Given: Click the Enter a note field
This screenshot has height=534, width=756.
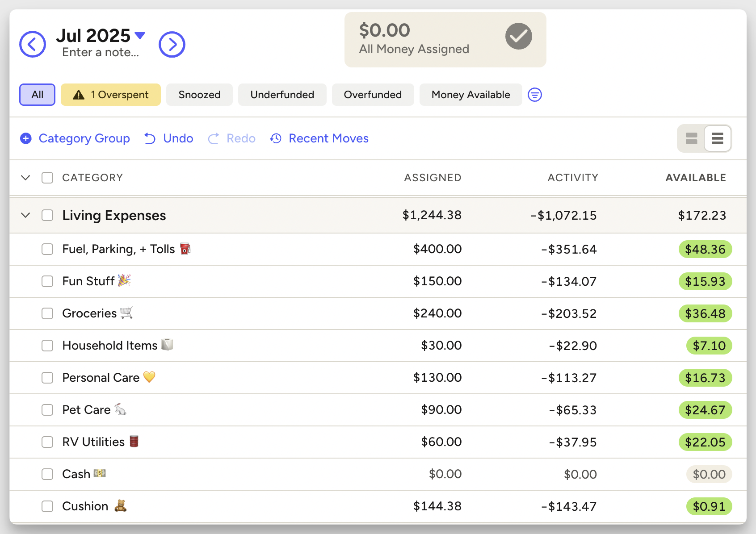Looking at the screenshot, I should [x=101, y=52].
